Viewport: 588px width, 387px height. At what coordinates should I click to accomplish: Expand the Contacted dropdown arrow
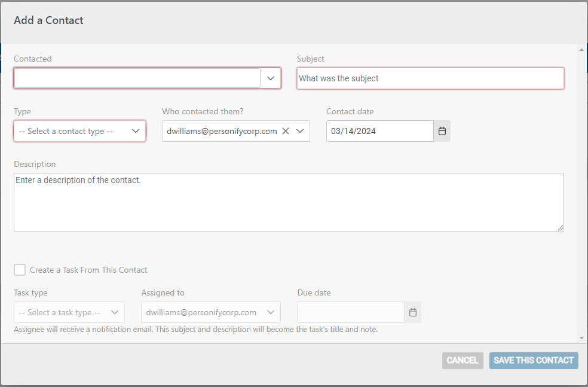pyautogui.click(x=270, y=78)
